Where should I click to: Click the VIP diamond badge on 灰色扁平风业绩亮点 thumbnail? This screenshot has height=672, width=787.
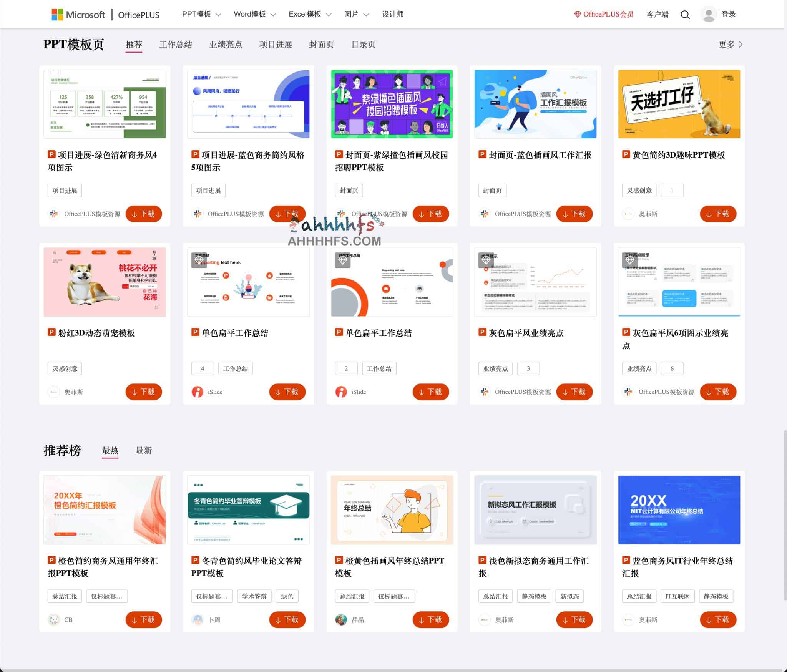(x=486, y=261)
